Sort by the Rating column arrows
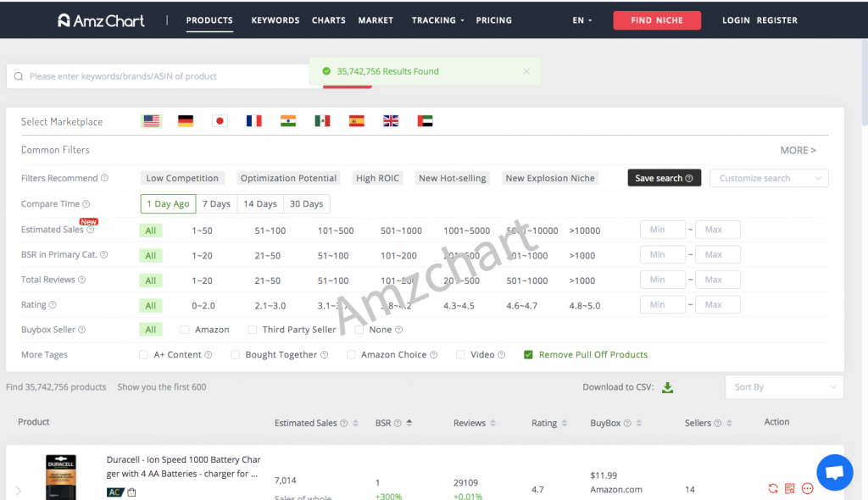Viewport: 868px width, 500px height. 564,423
